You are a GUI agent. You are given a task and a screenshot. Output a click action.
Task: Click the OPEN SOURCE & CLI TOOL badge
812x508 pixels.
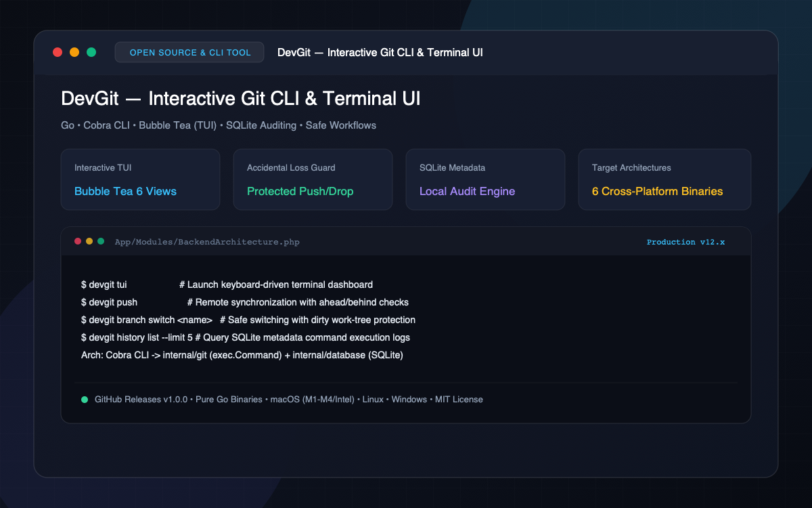(189, 52)
